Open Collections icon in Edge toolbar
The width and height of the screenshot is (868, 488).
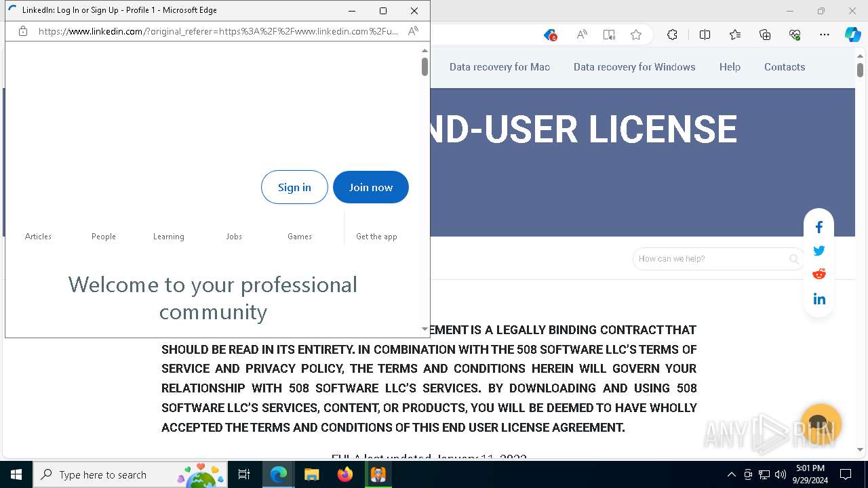(x=765, y=35)
